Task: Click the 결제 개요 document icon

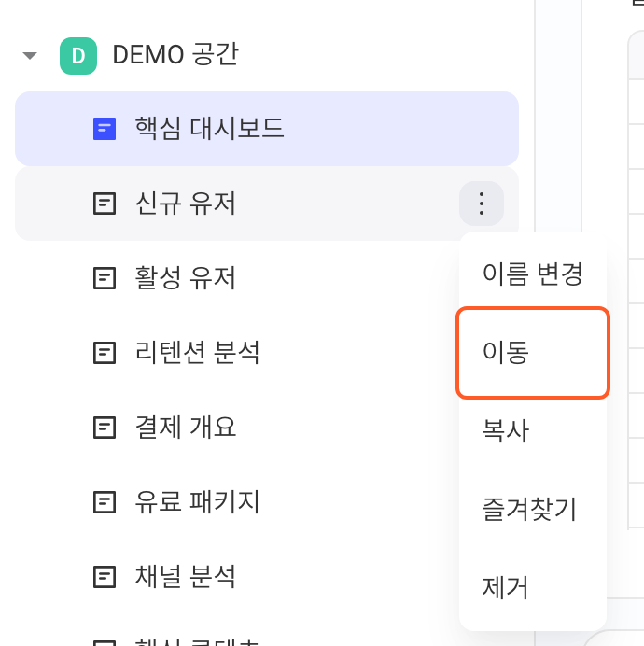Action: click(105, 428)
